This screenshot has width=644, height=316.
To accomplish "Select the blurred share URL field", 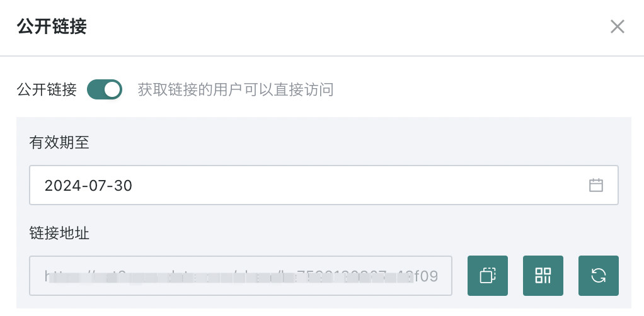I will click(241, 276).
